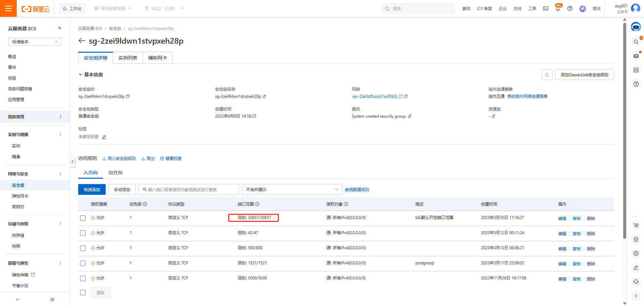Collapse the 基本信息 section

pyautogui.click(x=80, y=75)
